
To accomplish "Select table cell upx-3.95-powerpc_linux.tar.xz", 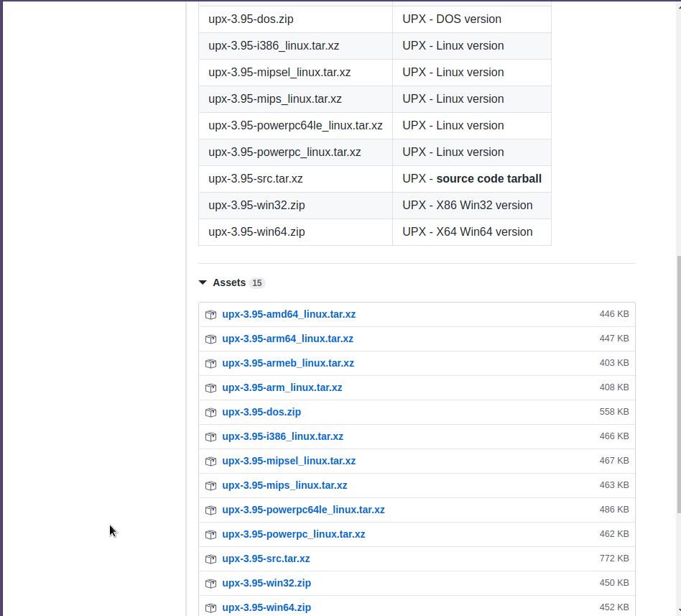I will tap(295, 152).
